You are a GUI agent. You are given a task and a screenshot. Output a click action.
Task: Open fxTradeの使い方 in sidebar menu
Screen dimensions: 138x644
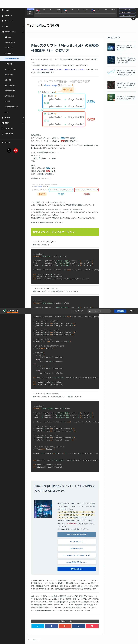12,43
